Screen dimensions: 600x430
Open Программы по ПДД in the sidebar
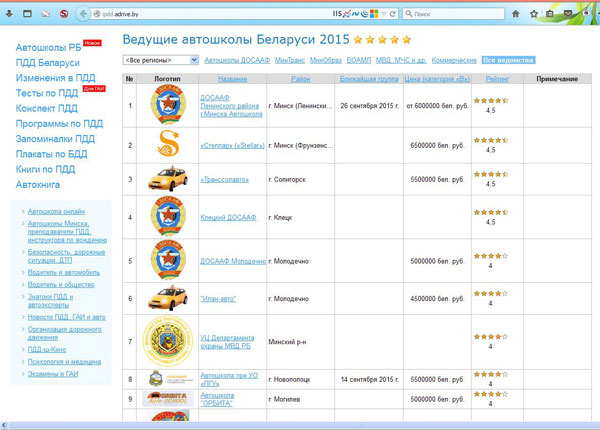(x=59, y=124)
